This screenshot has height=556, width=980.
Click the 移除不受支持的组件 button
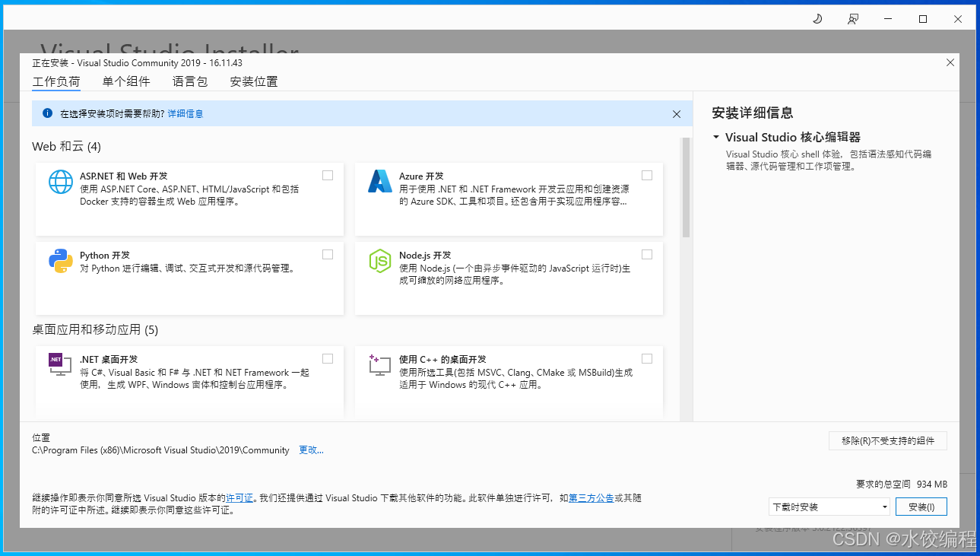[888, 441]
